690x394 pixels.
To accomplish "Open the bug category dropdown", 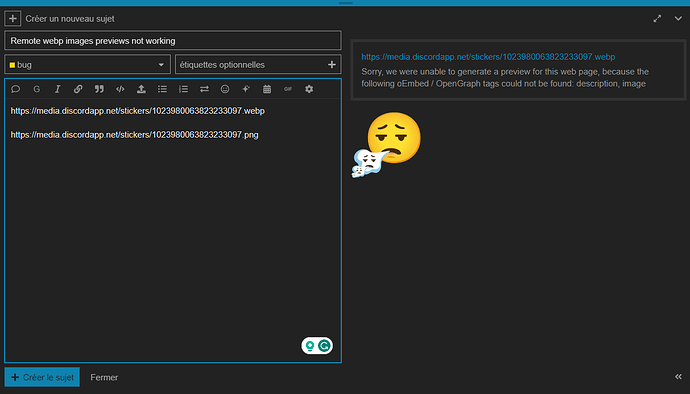I will (x=87, y=65).
